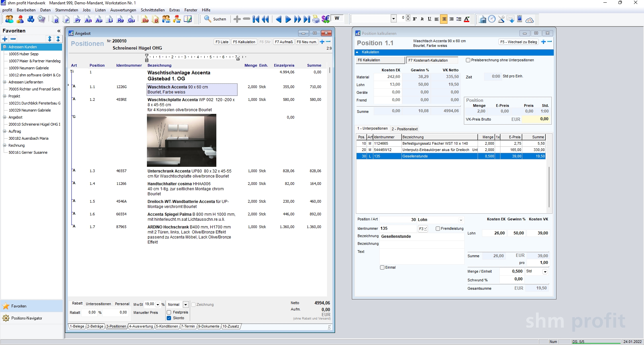Open the Schnittstellen menu
This screenshot has height=345, width=644.
click(x=153, y=10)
